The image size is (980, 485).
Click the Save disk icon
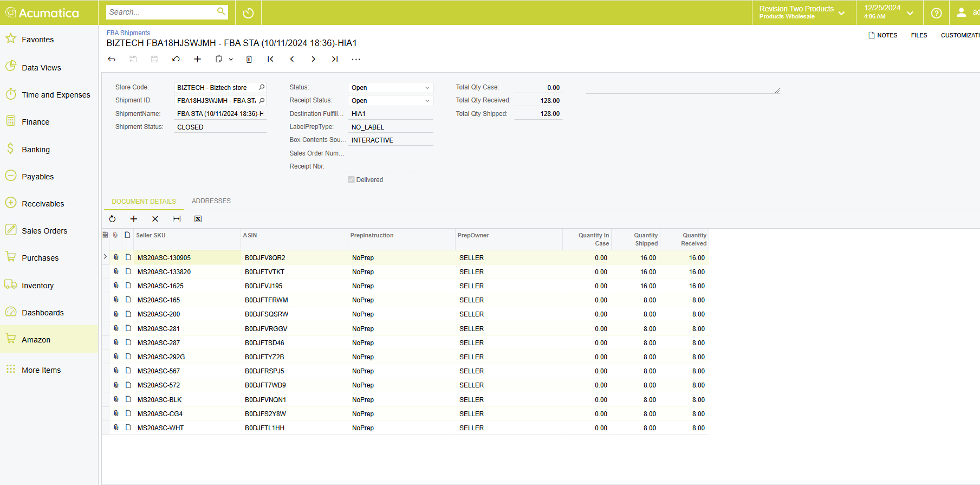pyautogui.click(x=154, y=59)
